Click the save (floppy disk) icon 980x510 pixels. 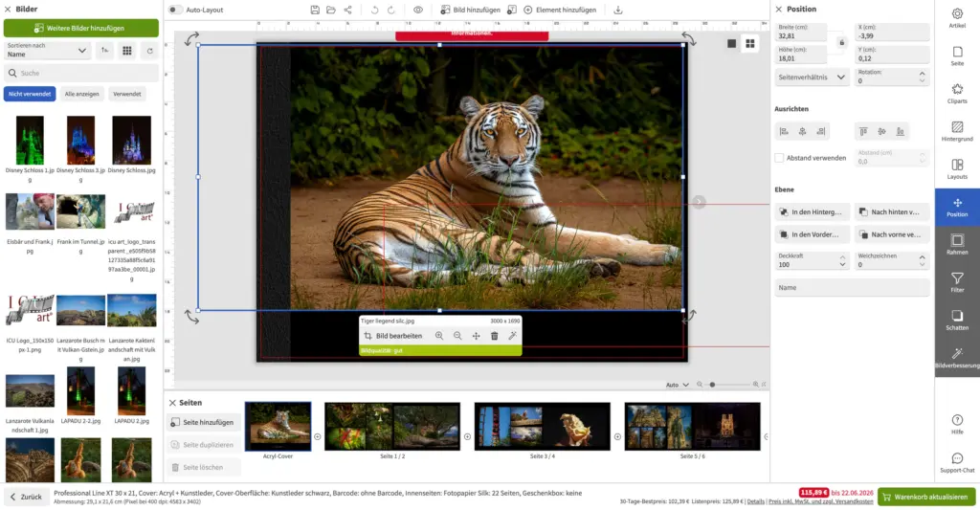click(x=315, y=10)
